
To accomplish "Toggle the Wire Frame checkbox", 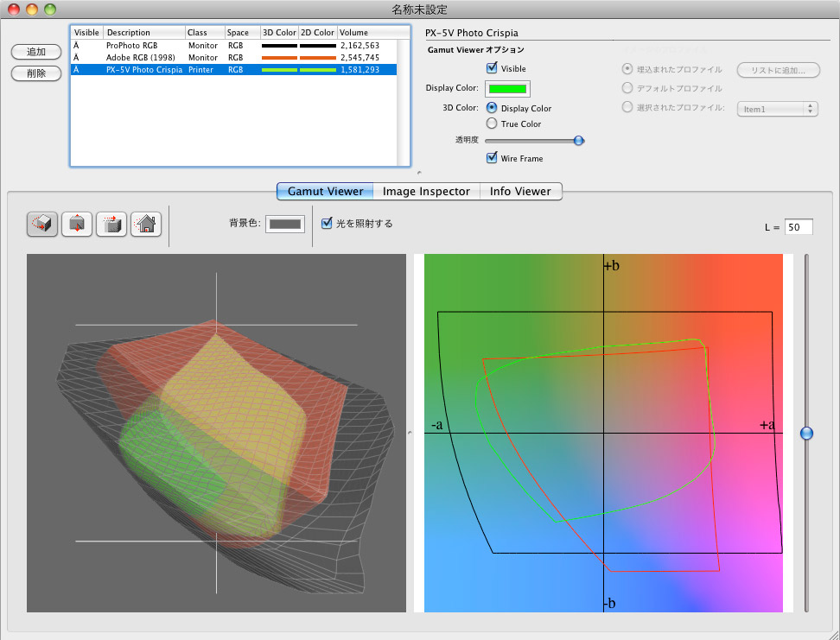I will [x=492, y=158].
